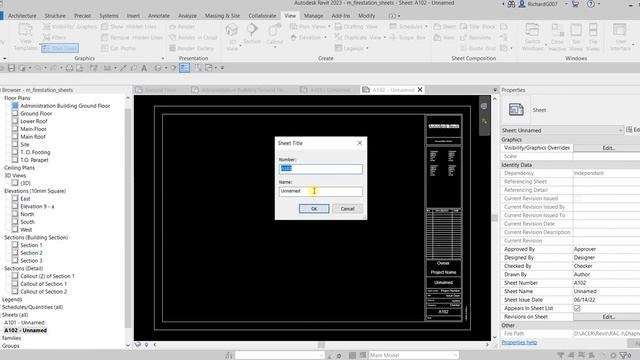Click the Render tool
The width and height of the screenshot is (640, 360).
click(182, 27)
